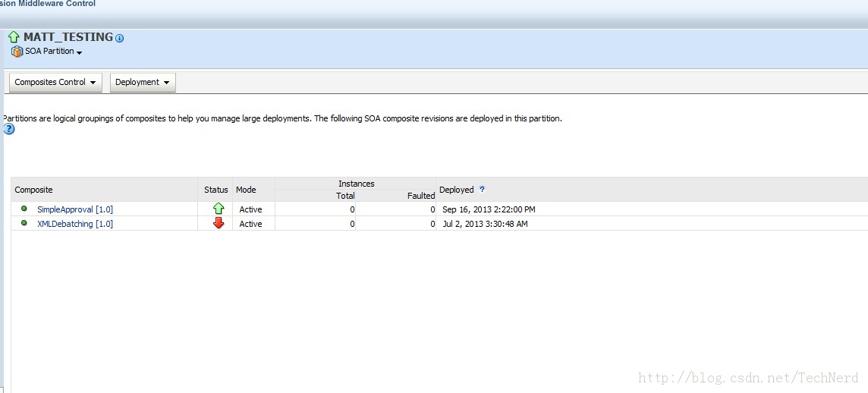Click the green dot icon beside XMLDebatching
The width and height of the screenshot is (868, 393).
tap(24, 223)
